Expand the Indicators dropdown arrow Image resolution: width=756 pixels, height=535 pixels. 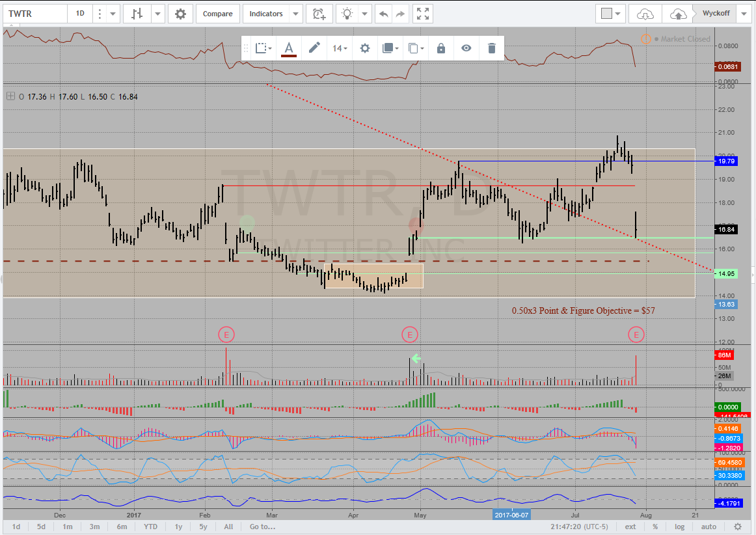[296, 14]
